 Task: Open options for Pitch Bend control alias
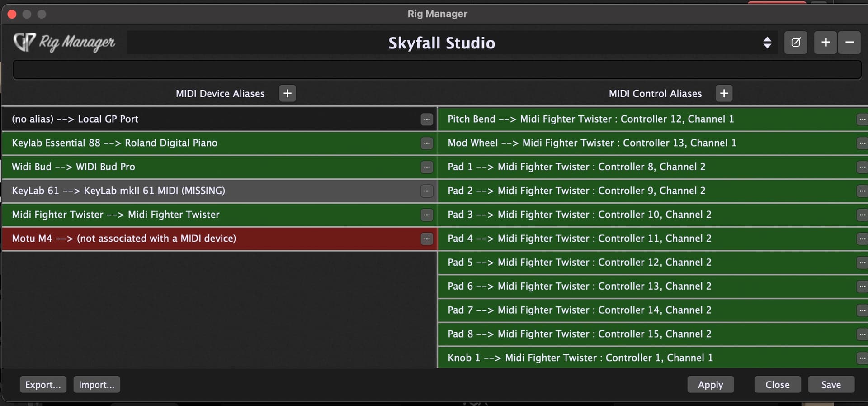point(862,119)
